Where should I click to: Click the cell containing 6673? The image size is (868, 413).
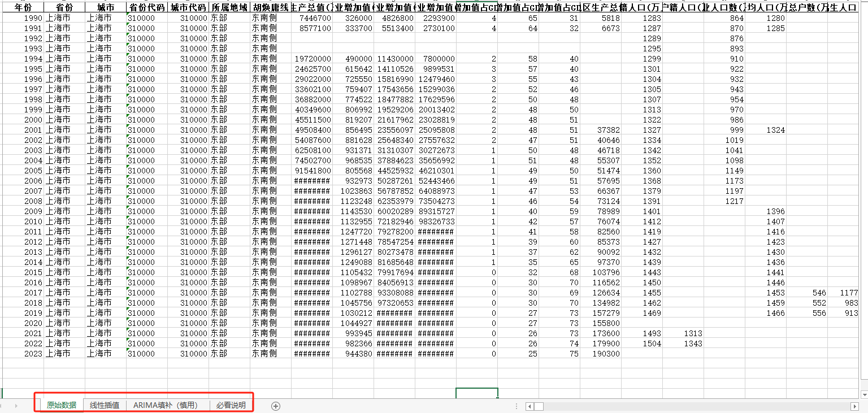(601, 28)
